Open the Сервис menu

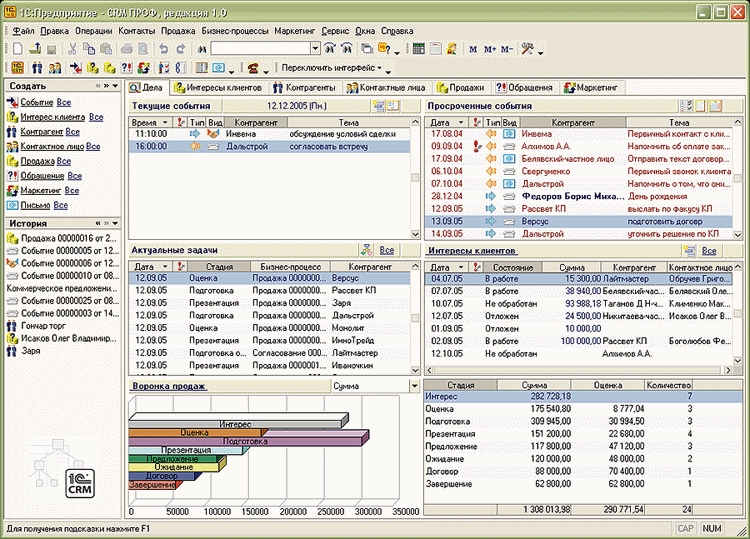coord(335,31)
